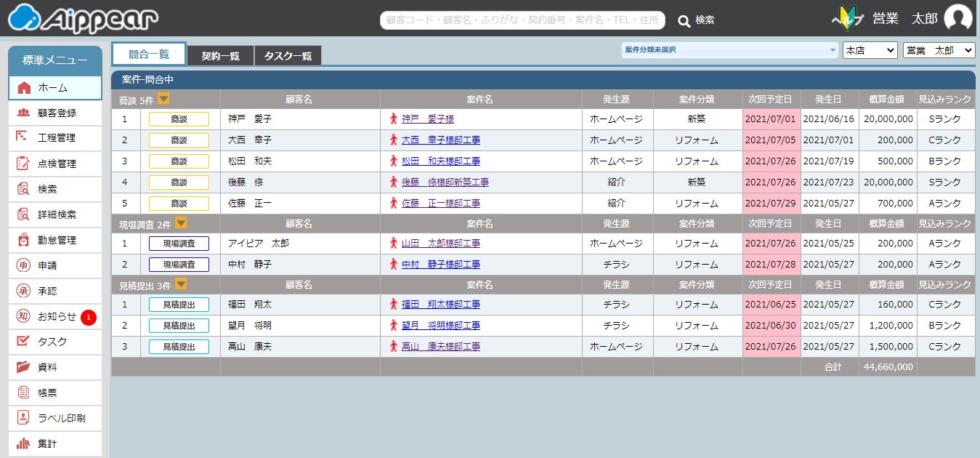Click the 帳票 document icon
Image resolution: width=980 pixels, height=458 pixels.
pos(23,393)
